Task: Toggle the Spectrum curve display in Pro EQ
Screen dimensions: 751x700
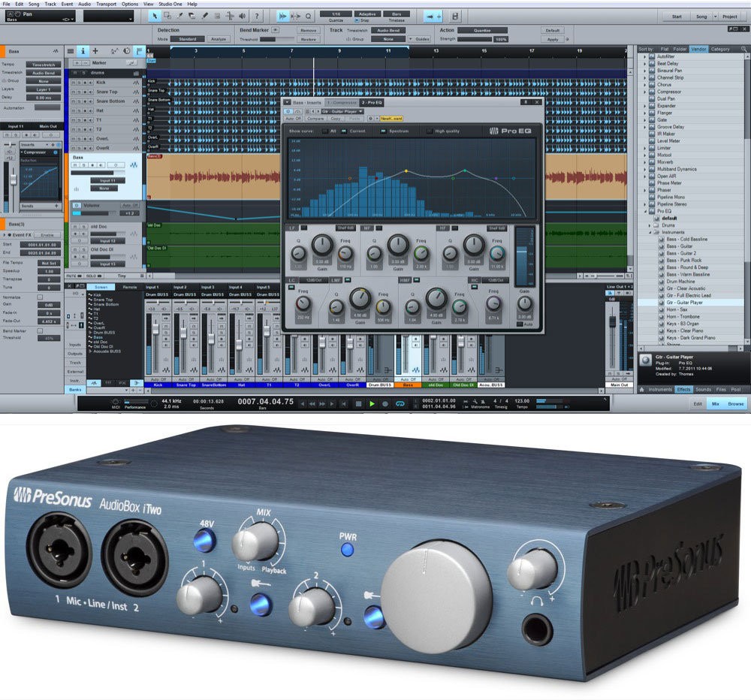Action: pyautogui.click(x=383, y=131)
